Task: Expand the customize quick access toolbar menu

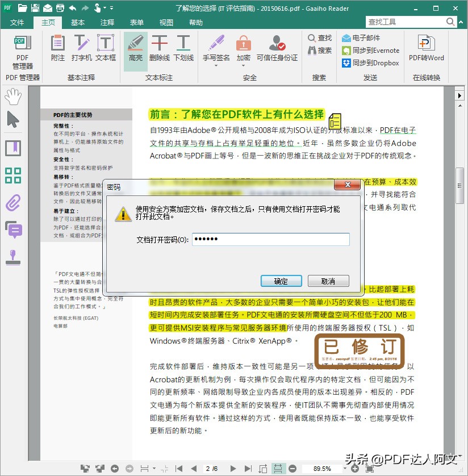Action: (x=112, y=8)
